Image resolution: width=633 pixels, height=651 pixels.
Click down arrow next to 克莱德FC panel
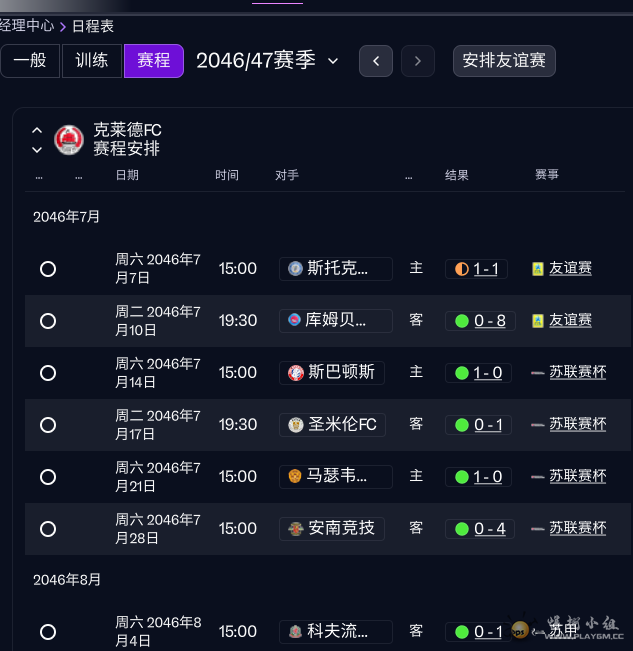pyautogui.click(x=37, y=150)
